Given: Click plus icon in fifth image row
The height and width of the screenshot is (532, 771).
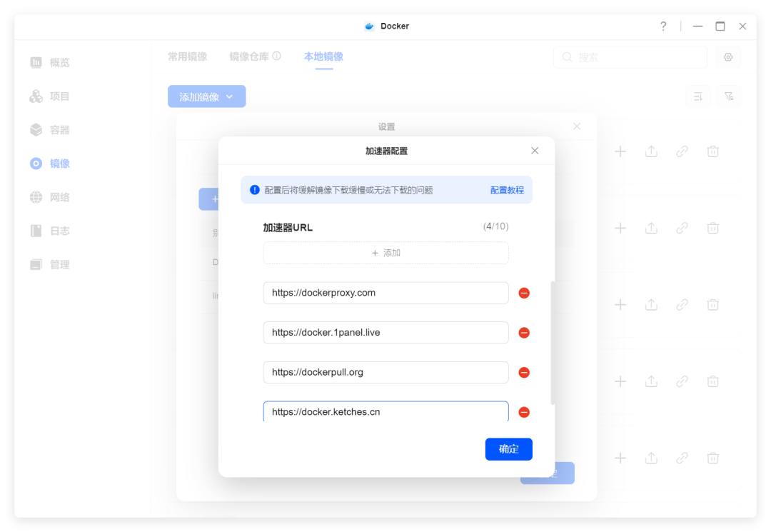Looking at the screenshot, I should point(620,458).
